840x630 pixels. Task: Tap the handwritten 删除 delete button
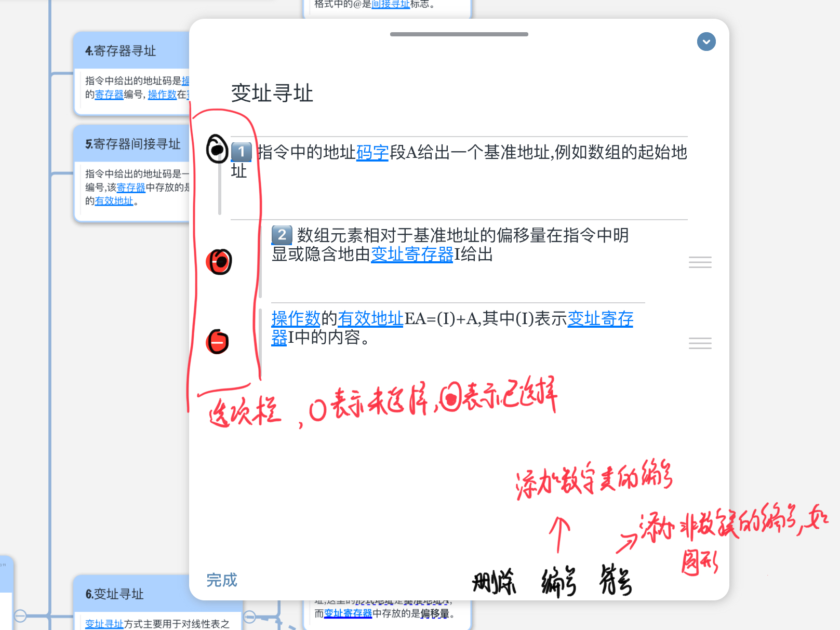[x=494, y=582]
